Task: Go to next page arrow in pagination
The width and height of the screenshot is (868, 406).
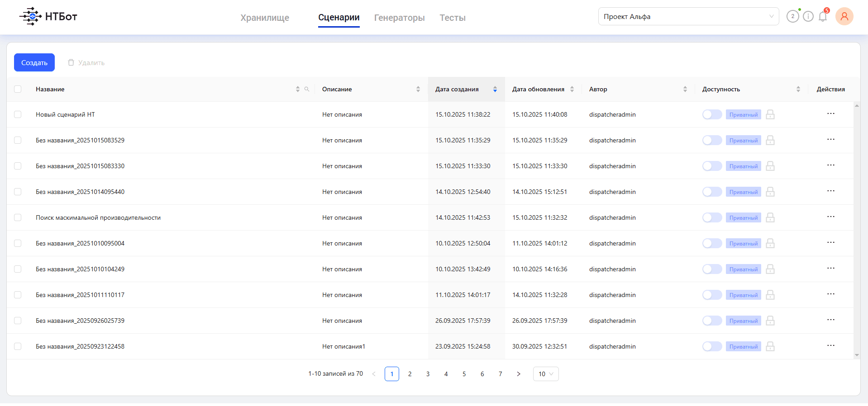Action: (519, 374)
